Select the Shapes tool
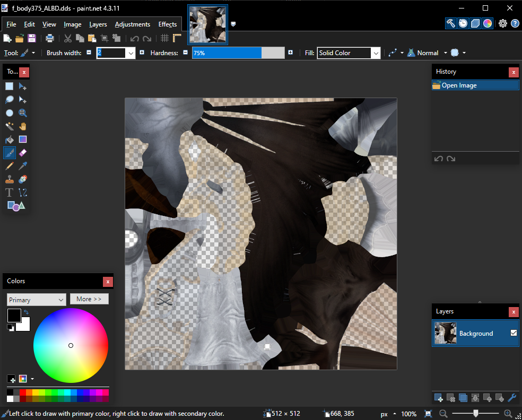Image resolution: width=522 pixels, height=420 pixels. coord(16,206)
